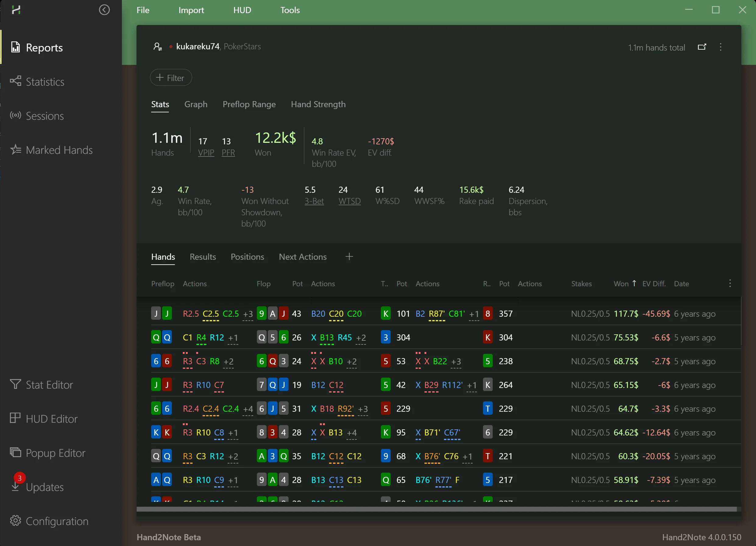The image size is (756, 546).
Task: Click the VPIP stat link
Action: [206, 153]
